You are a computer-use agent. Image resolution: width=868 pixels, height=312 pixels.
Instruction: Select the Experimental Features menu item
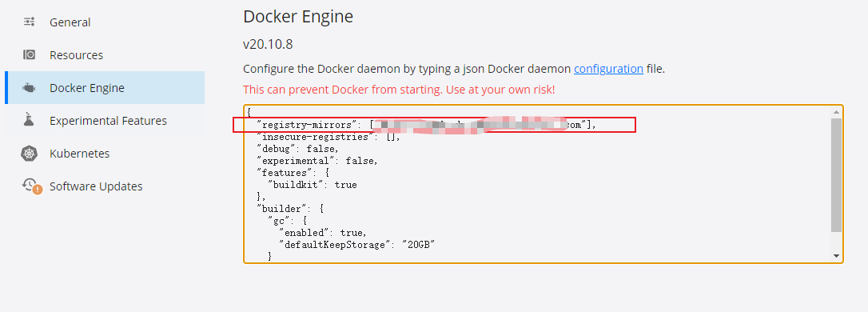coord(108,121)
